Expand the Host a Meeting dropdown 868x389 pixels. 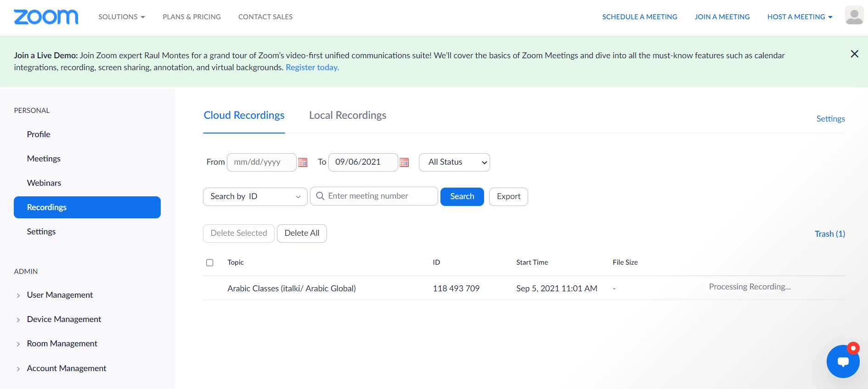click(x=800, y=17)
